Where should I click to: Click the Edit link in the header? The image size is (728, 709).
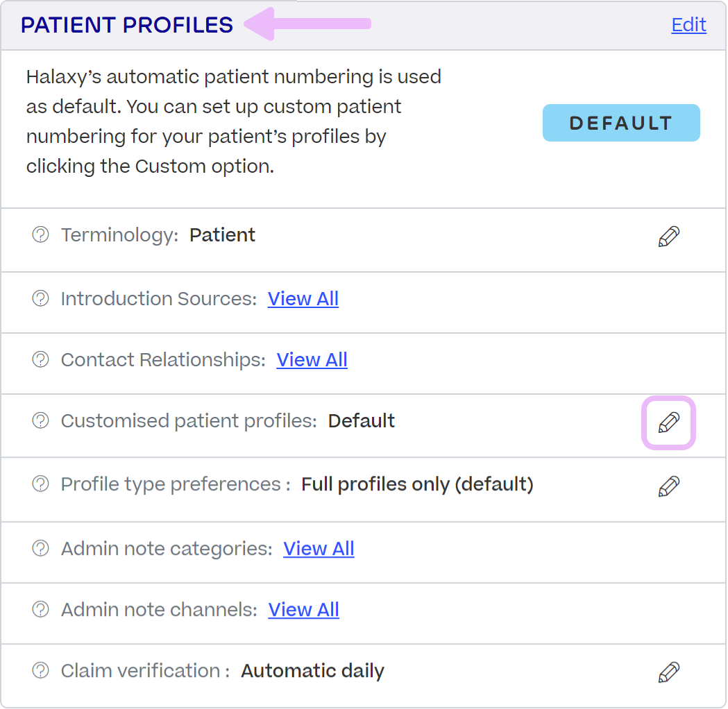coord(688,25)
